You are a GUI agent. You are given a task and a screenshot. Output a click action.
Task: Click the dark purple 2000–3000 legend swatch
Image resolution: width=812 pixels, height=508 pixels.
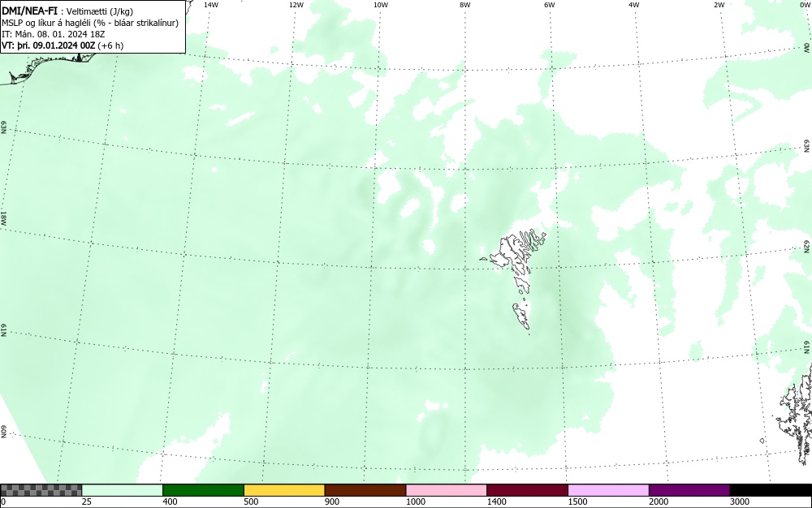689,490
